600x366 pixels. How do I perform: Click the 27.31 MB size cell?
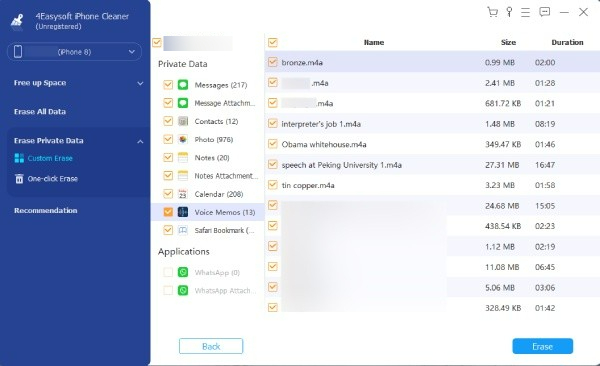(502, 165)
